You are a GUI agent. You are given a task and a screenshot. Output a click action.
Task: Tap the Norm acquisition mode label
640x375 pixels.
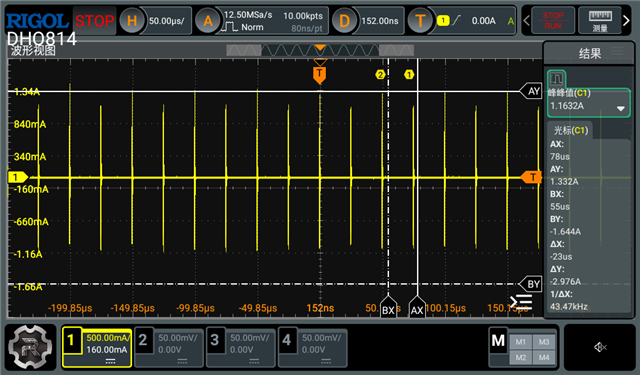coord(252,27)
